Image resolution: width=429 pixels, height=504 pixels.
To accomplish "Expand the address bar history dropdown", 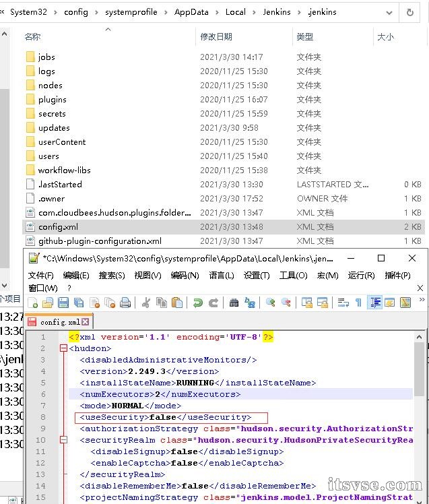I will click(389, 13).
